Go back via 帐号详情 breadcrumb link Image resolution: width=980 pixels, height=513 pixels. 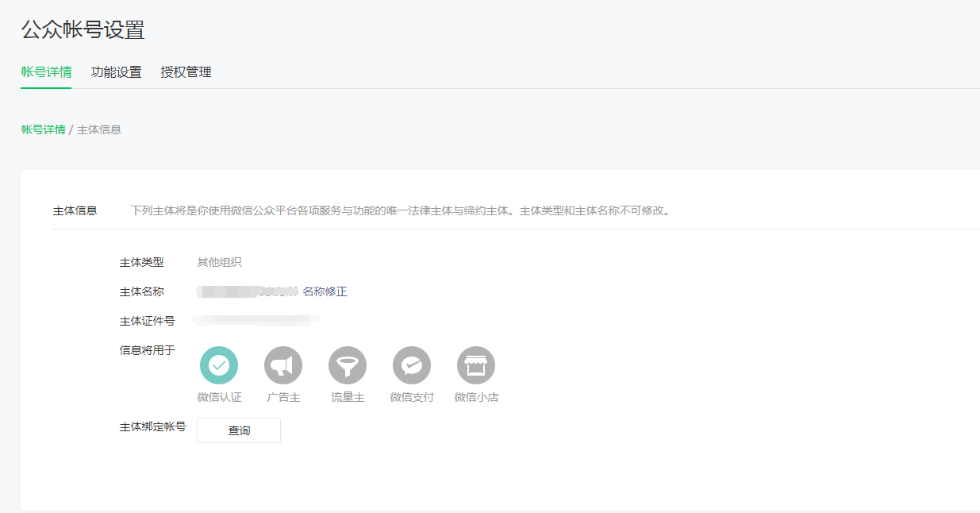[x=44, y=129]
